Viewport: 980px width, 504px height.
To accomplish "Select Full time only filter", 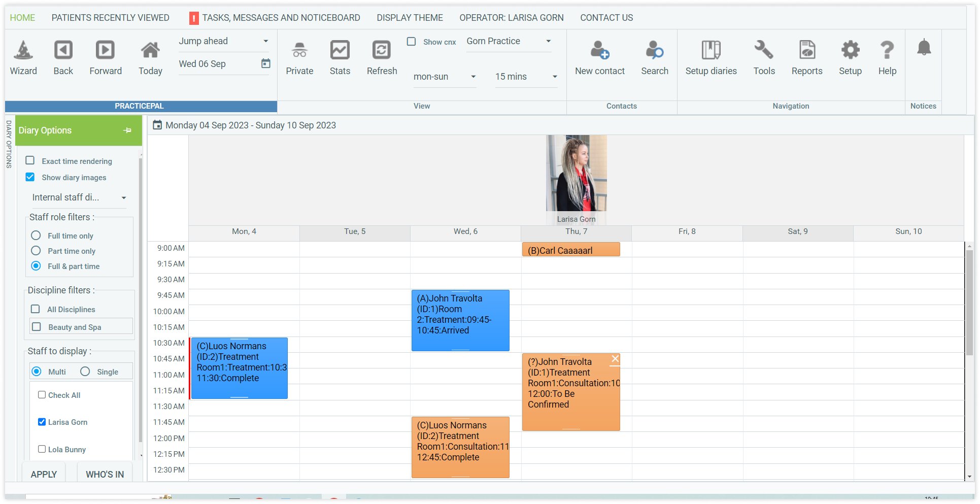I will pyautogui.click(x=36, y=236).
